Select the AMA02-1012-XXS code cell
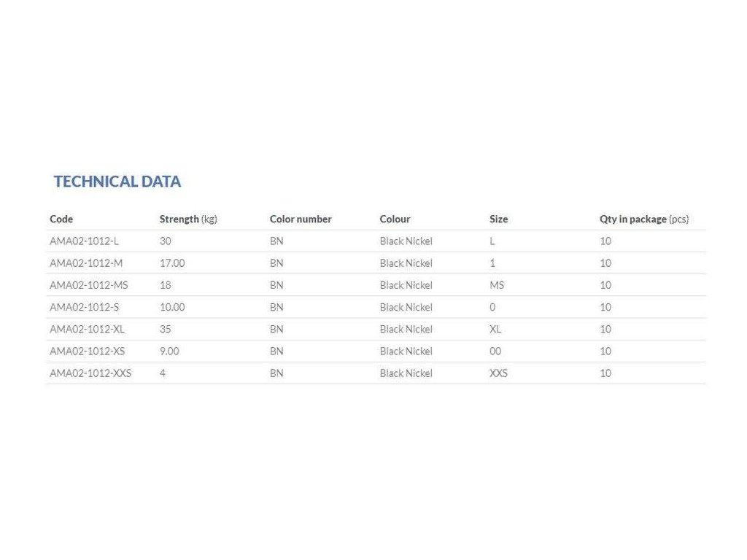The width and height of the screenshot is (747, 560). [x=90, y=373]
